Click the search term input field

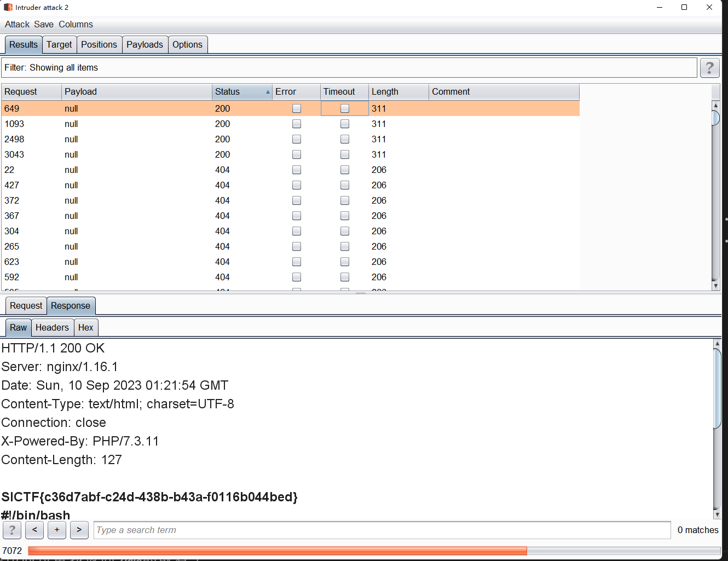pos(382,530)
